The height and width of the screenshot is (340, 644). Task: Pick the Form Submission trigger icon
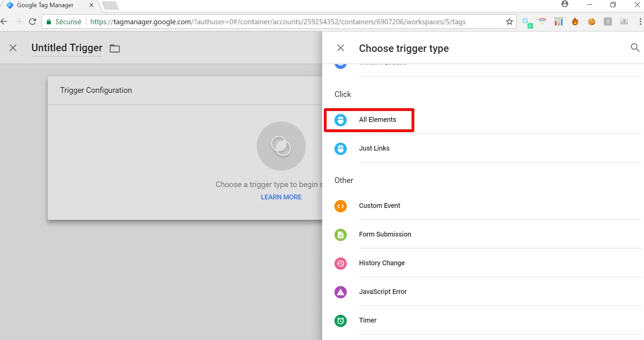(x=340, y=235)
